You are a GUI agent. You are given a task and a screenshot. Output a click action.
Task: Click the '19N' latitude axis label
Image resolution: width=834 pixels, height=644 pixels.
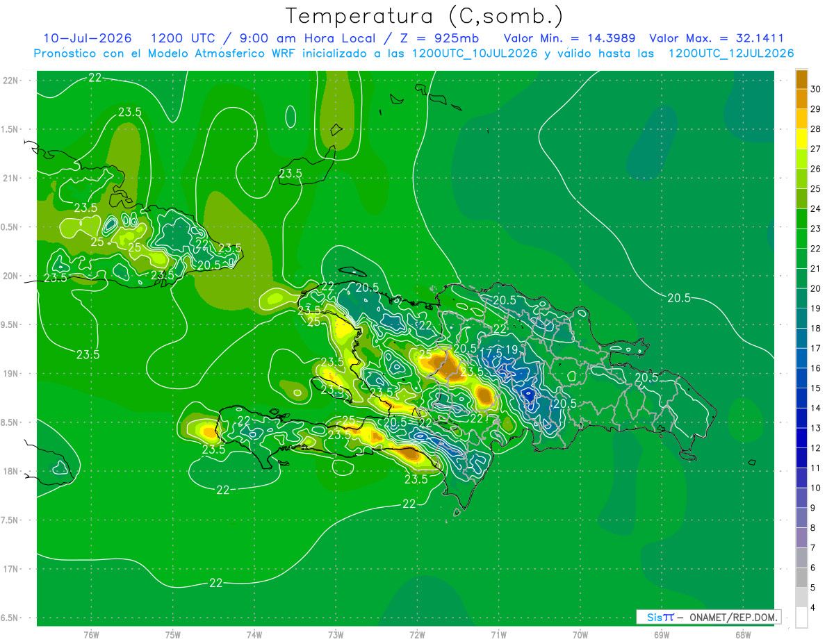pos(11,374)
